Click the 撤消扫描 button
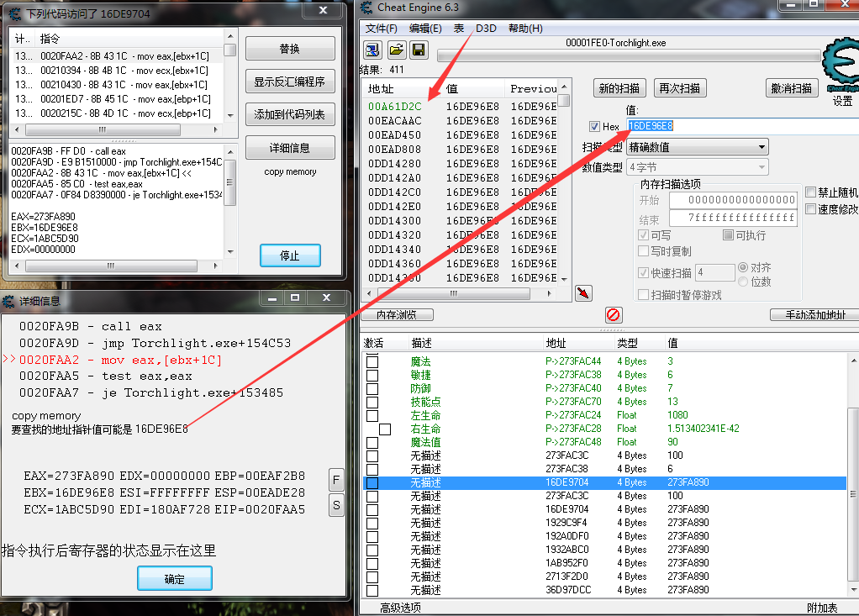Viewport: 859px width, 616px height. click(792, 88)
